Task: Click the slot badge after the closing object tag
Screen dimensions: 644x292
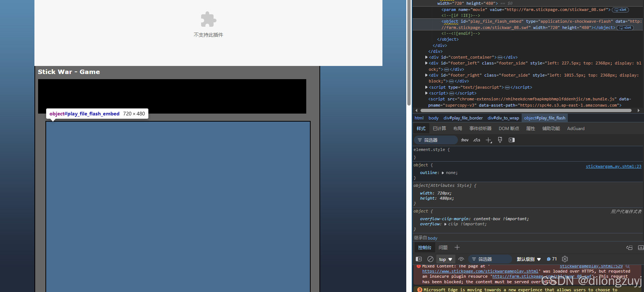Action: coord(625,28)
